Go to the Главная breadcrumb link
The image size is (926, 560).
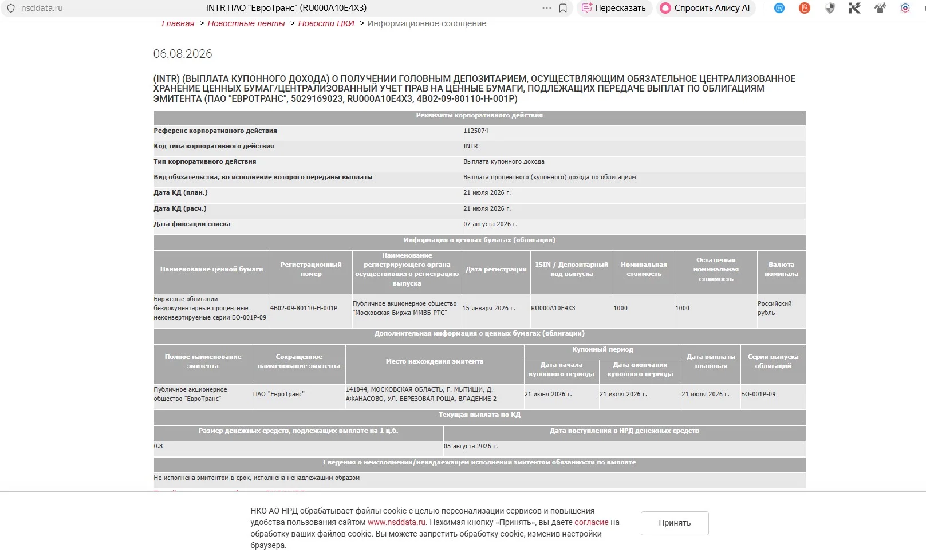[178, 23]
